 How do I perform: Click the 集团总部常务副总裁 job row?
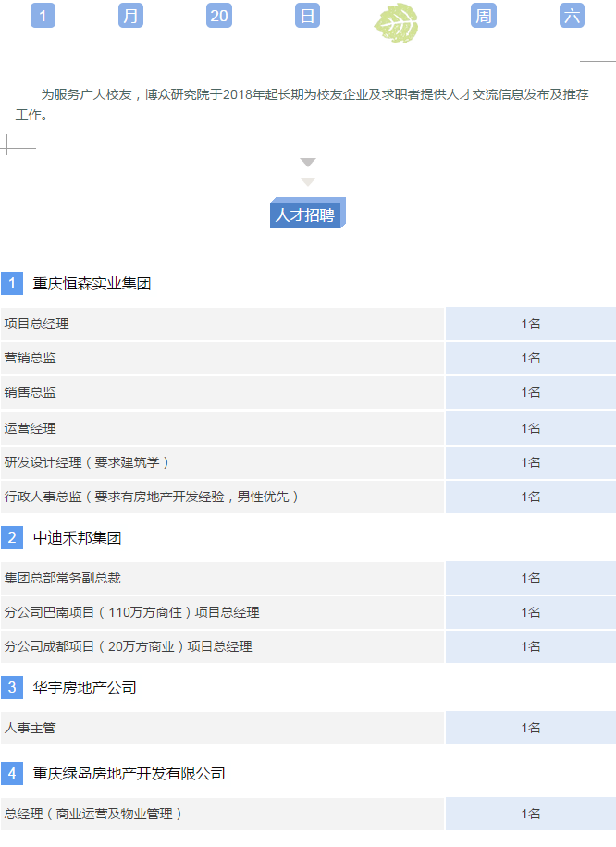[x=222, y=578]
